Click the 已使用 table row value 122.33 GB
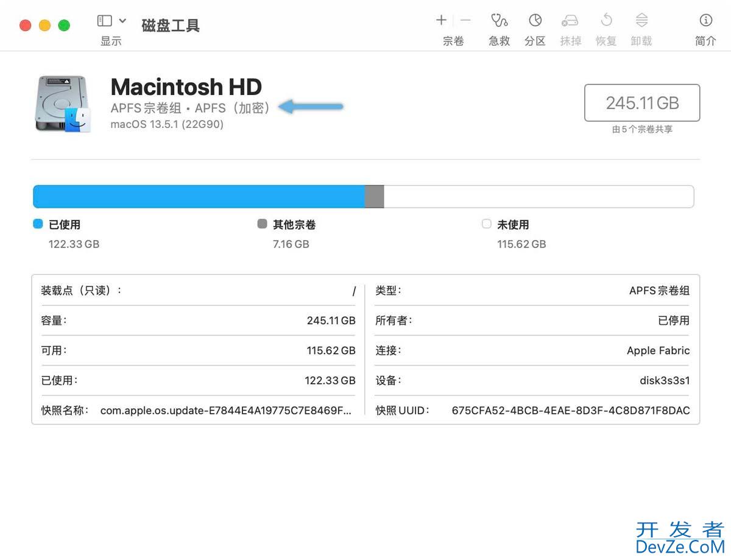This screenshot has height=560, width=731. tap(330, 381)
